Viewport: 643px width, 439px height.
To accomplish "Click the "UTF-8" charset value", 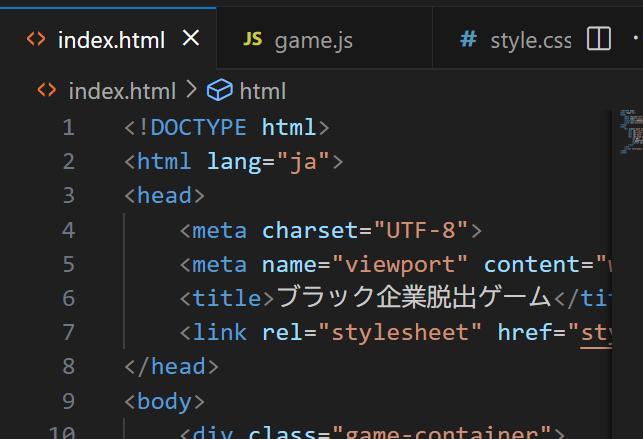I will coord(421,230).
